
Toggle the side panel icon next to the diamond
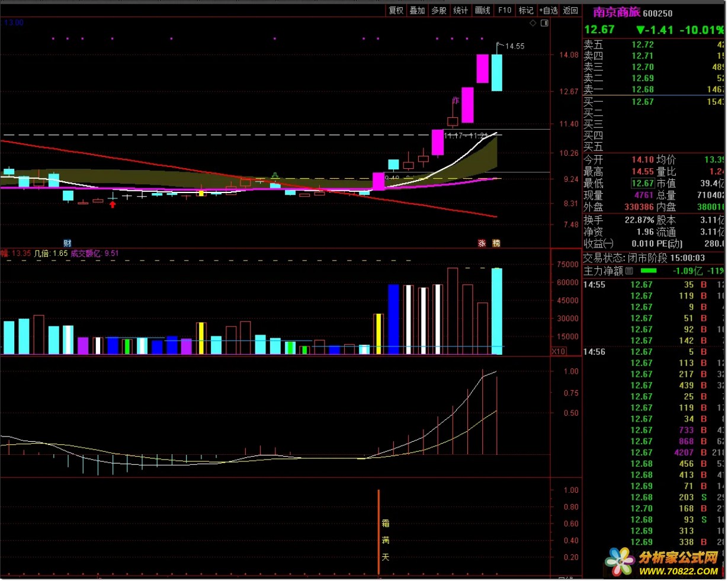point(544,23)
